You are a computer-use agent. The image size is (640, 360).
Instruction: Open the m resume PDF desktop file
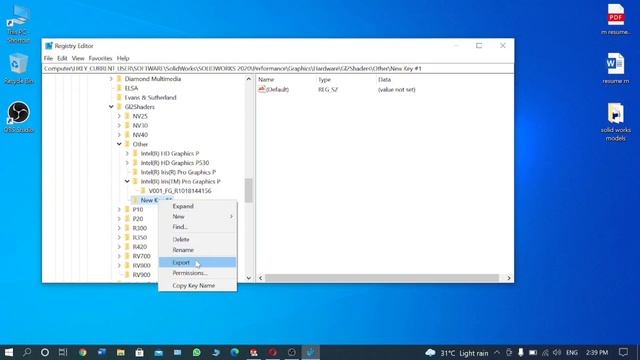tap(616, 20)
